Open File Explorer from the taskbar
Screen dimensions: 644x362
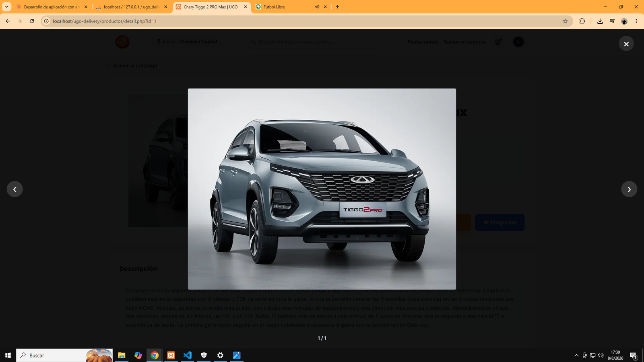[122, 355]
